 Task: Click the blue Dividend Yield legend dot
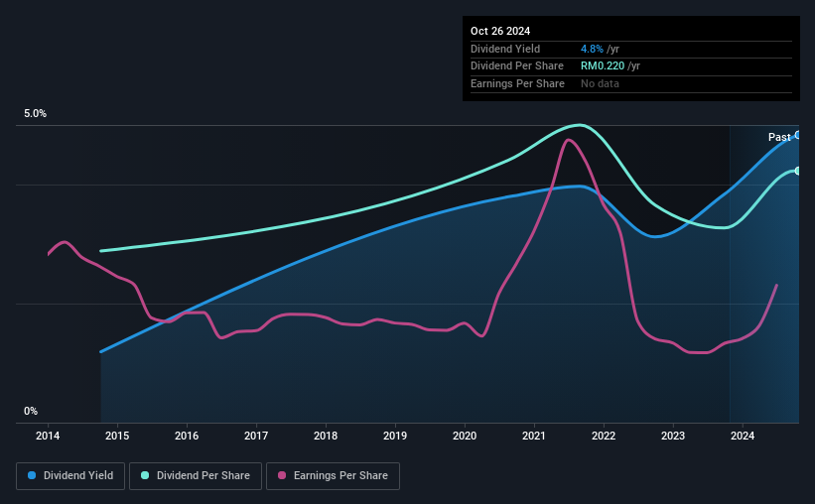click(x=32, y=475)
